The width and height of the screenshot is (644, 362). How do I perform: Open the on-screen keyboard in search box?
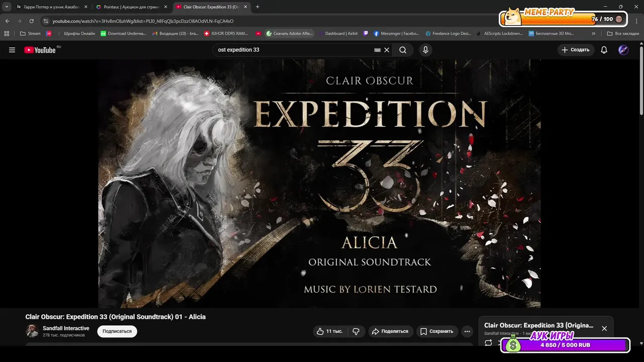378,50
